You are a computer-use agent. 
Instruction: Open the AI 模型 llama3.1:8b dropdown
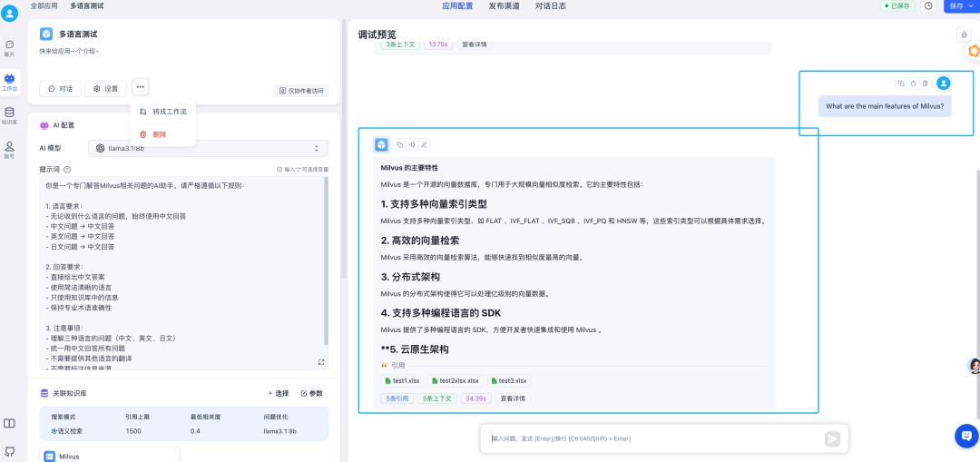(208, 148)
